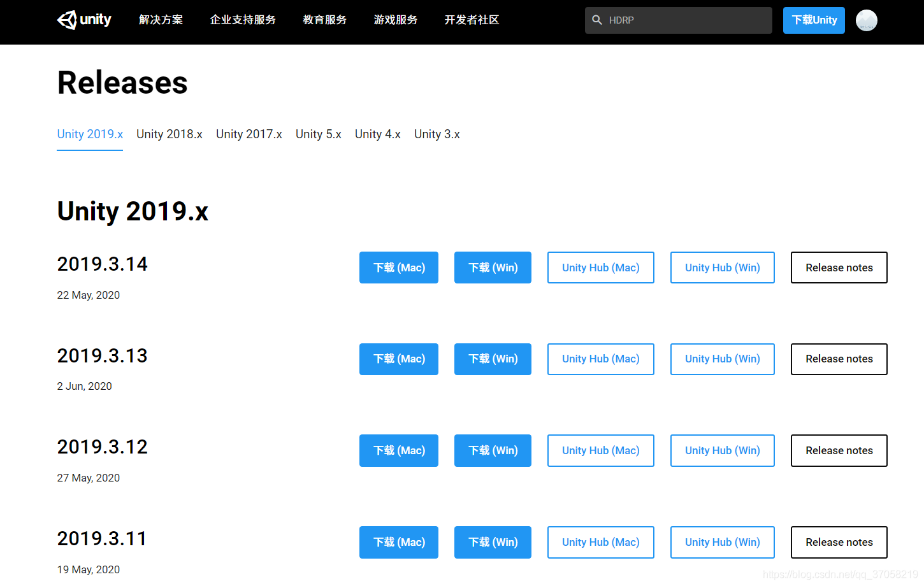Open Unity Hub (Mac) for 2019.3.12
This screenshot has height=586, width=924.
click(601, 450)
